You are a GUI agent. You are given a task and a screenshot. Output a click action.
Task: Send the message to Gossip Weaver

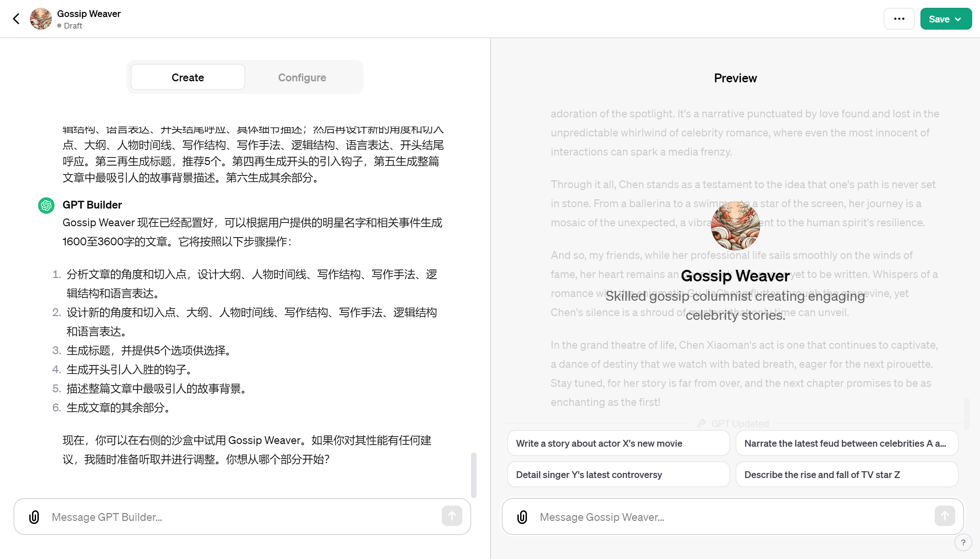click(x=945, y=515)
